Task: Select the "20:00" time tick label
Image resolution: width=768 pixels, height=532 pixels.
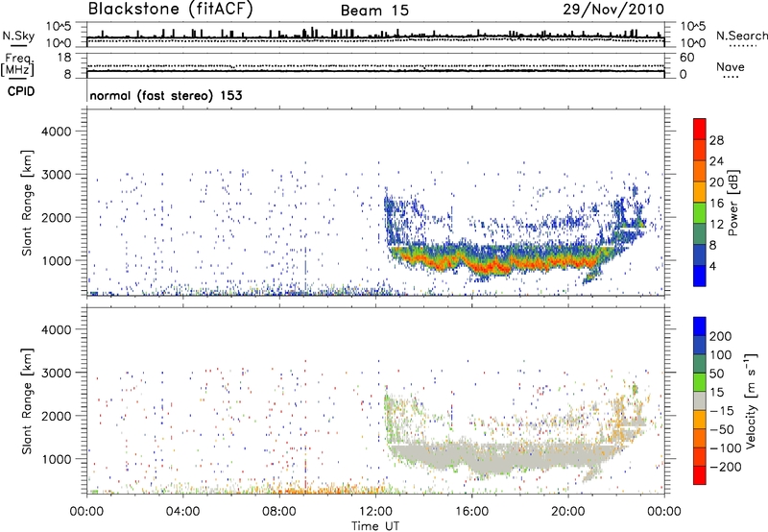Action: tap(567, 512)
